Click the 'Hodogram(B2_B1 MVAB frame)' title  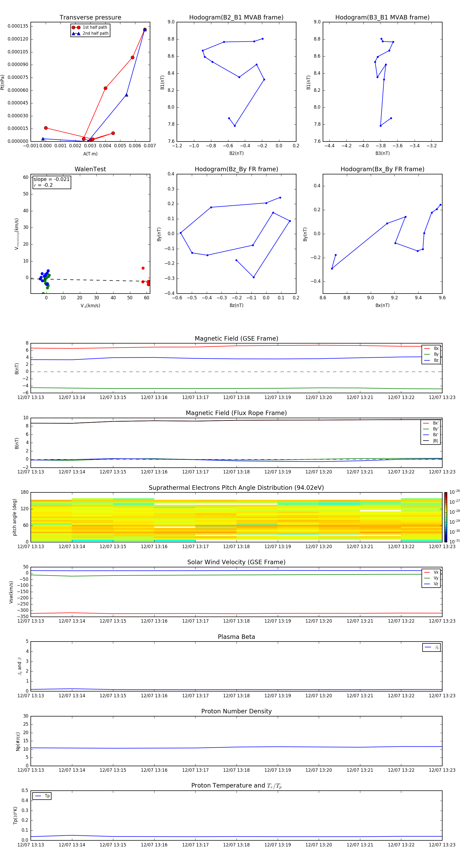point(236,18)
